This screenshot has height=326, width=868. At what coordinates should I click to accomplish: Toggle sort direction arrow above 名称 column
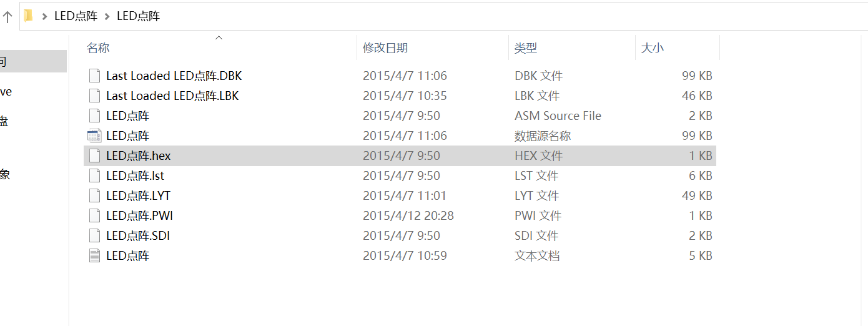[x=219, y=38]
